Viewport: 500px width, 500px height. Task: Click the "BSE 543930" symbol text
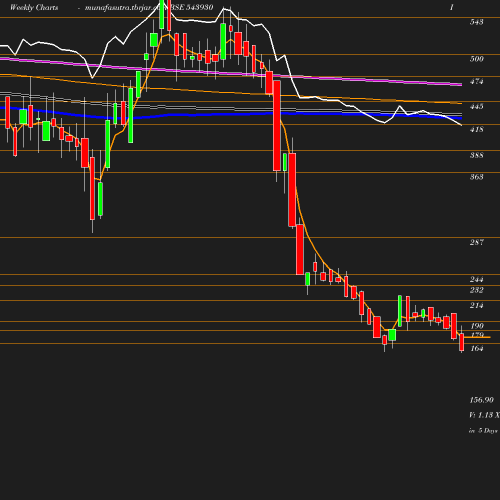pos(192,7)
